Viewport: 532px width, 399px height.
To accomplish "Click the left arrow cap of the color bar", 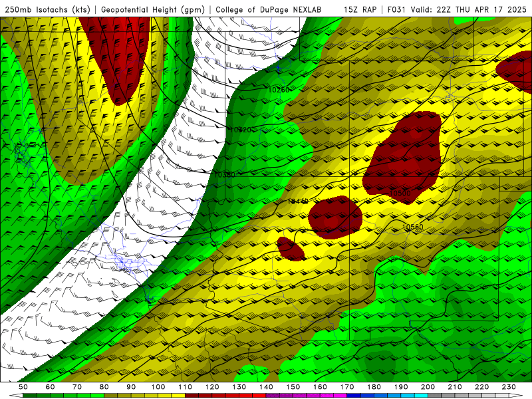I will coord(16,395).
